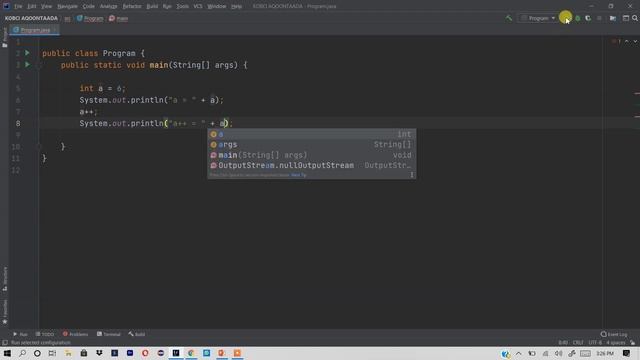This screenshot has height=360, width=640.
Task: Click the error indicator in the editor corner
Action: [x=616, y=41]
